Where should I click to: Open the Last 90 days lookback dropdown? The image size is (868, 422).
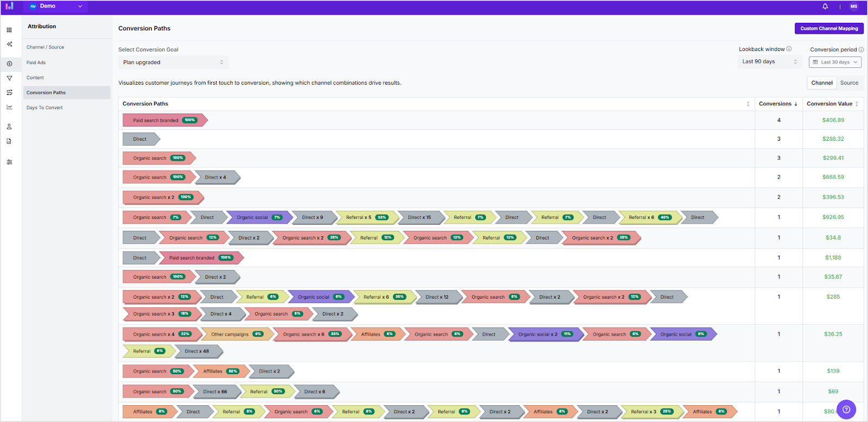[770, 62]
